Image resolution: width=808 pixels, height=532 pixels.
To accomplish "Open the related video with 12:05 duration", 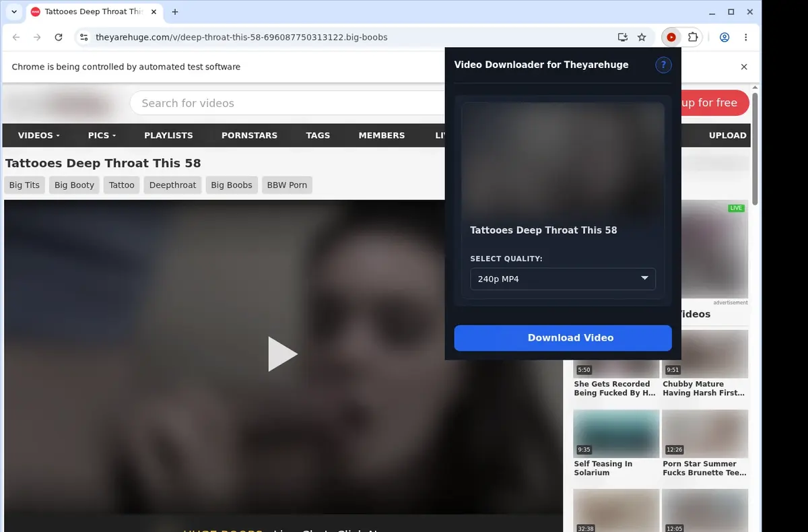I will click(x=705, y=510).
